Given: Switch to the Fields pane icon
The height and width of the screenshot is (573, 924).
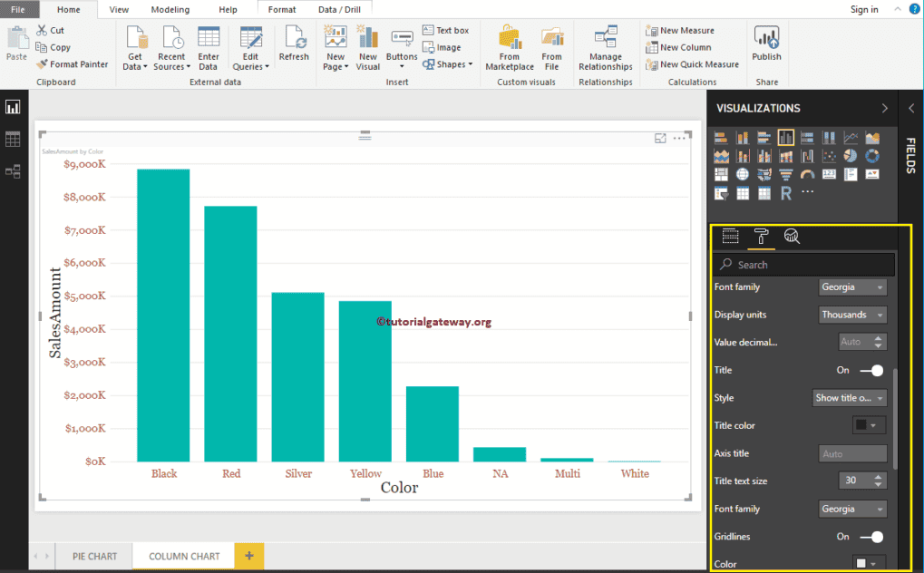Looking at the screenshot, I should pos(730,237).
